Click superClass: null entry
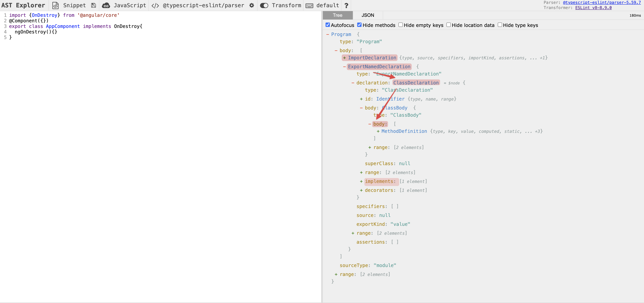 [x=387, y=164]
